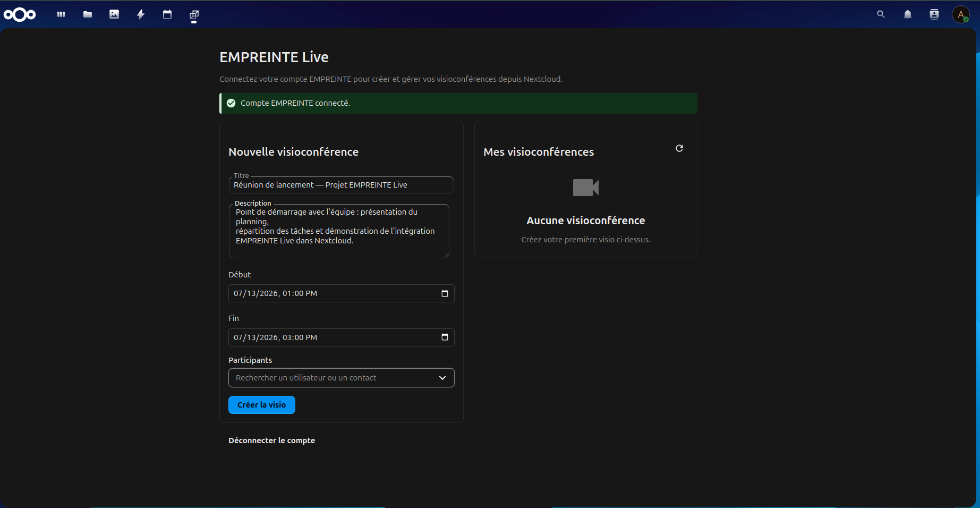Screen dimensions: 980x508
Task: Click 'Créez votre première visio ci-dessus.'
Action: (x=586, y=240)
